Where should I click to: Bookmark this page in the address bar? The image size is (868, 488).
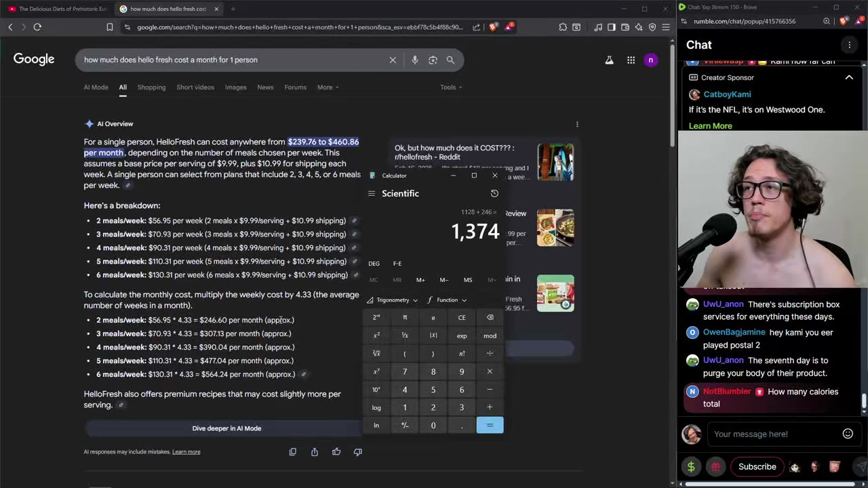click(110, 27)
